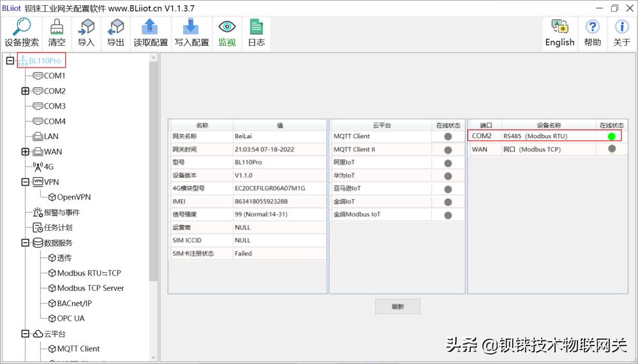This screenshot has width=638, height=364.
Task: Open the OPC UA item
Action: pos(66,319)
